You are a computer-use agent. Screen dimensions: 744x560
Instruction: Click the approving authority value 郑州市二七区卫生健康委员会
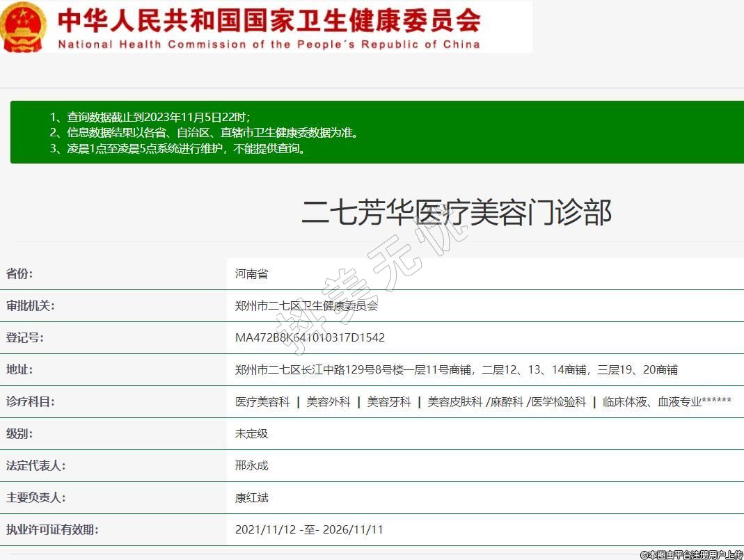click(306, 306)
